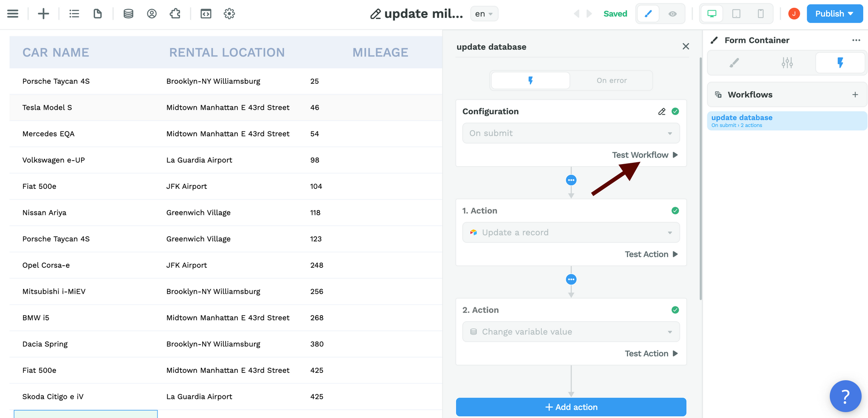This screenshot has height=418, width=868.
Task: Open the user authentication icon
Action: tap(151, 14)
